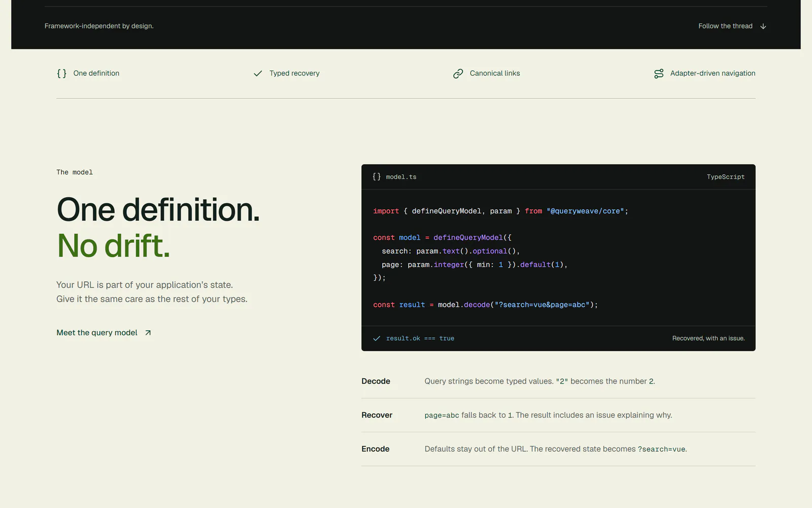This screenshot has height=508, width=812.
Task: Click the Decode row heading
Action: (x=376, y=382)
